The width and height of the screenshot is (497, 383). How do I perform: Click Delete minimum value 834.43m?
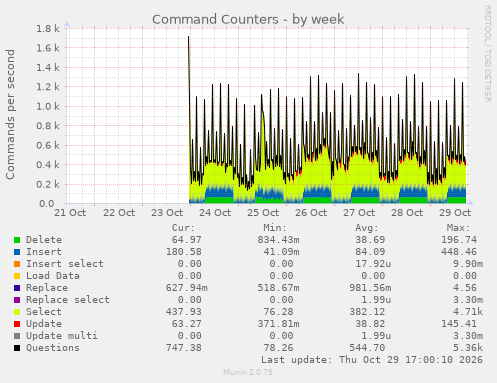tap(278, 240)
